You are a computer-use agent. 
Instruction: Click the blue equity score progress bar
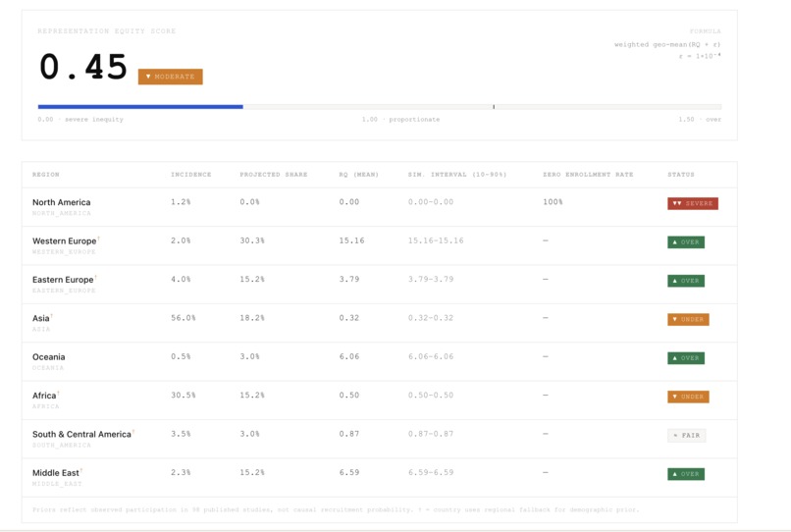[x=140, y=107]
